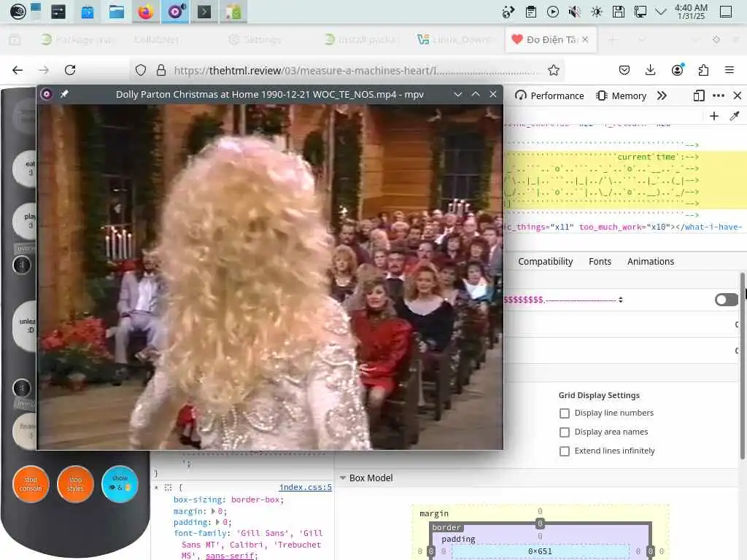Open media player tray indicator
Screen dimensions: 747x560
(x=553, y=12)
